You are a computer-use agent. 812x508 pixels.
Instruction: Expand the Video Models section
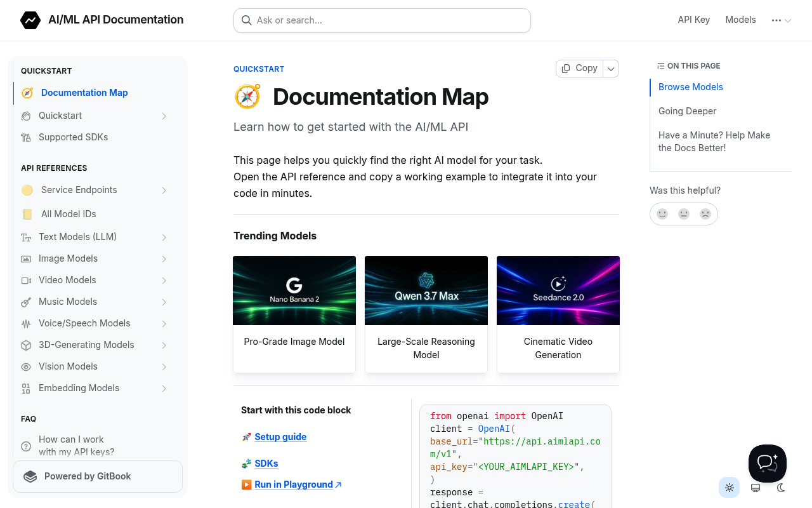coord(164,280)
